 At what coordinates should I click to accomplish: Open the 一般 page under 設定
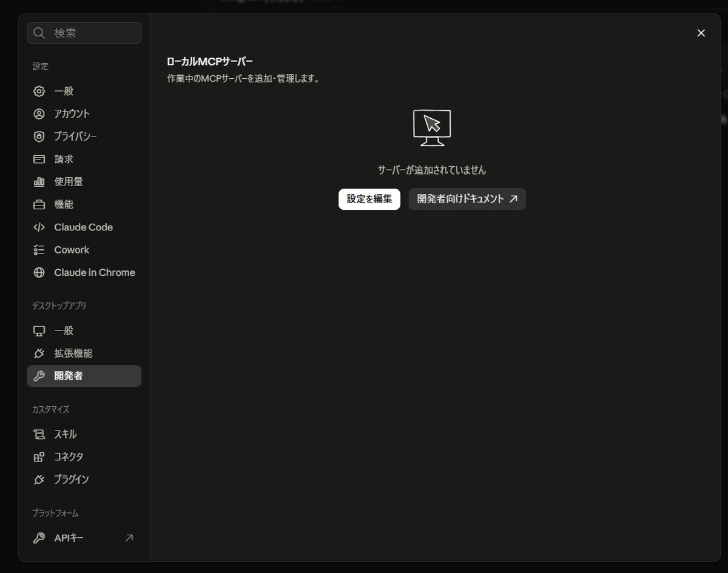pyautogui.click(x=84, y=91)
